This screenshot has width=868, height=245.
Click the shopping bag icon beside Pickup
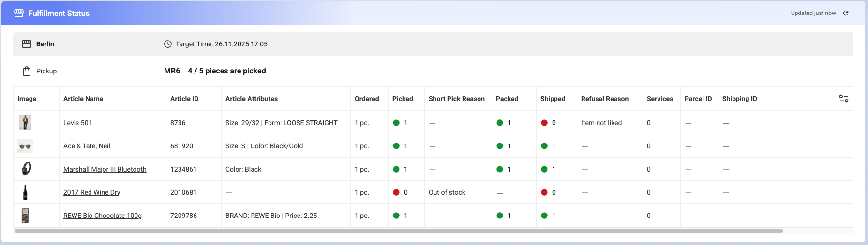coord(27,71)
